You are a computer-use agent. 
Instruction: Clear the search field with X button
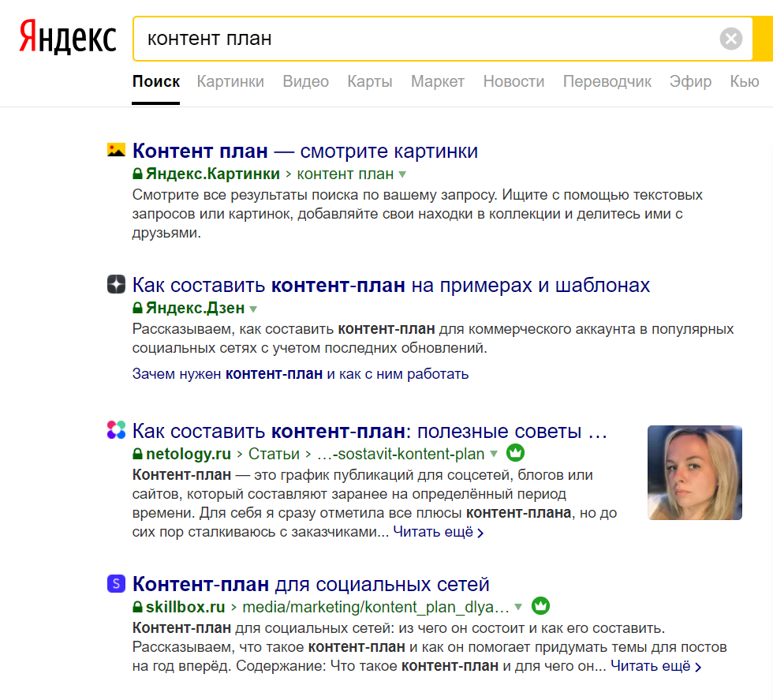coord(731,39)
